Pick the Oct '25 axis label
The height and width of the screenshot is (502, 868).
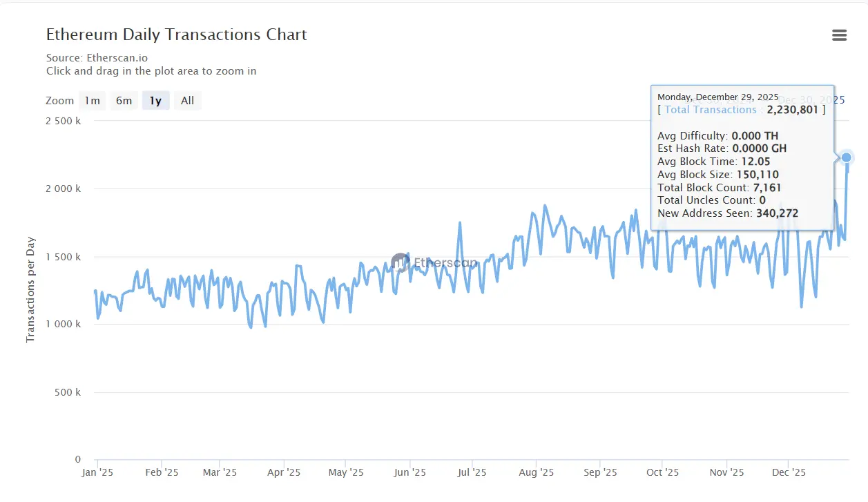tap(662, 473)
